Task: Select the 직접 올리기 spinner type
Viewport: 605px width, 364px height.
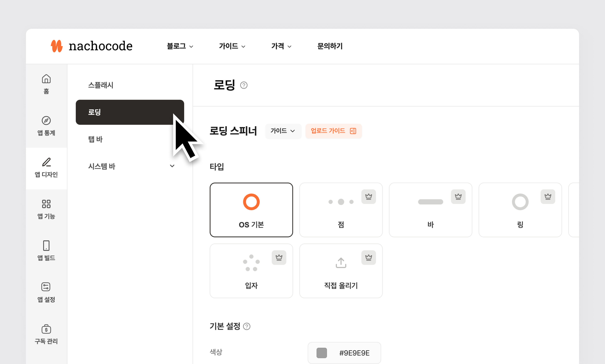Action: 341,271
